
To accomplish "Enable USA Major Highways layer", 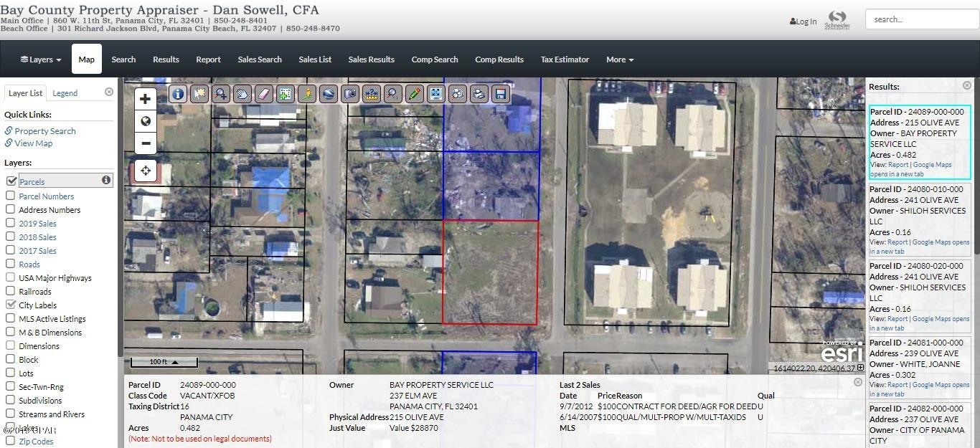I will [x=11, y=277].
